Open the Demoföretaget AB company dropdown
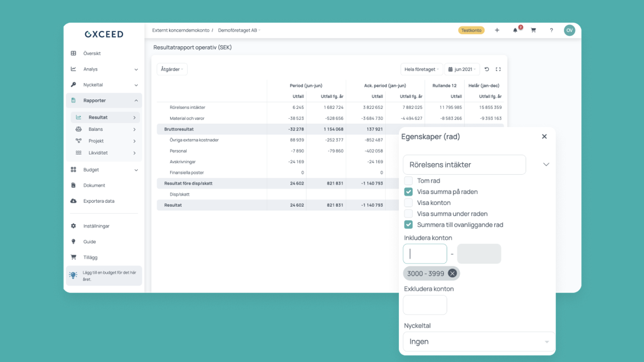Viewport: 644px width, 362px height. [x=239, y=30]
